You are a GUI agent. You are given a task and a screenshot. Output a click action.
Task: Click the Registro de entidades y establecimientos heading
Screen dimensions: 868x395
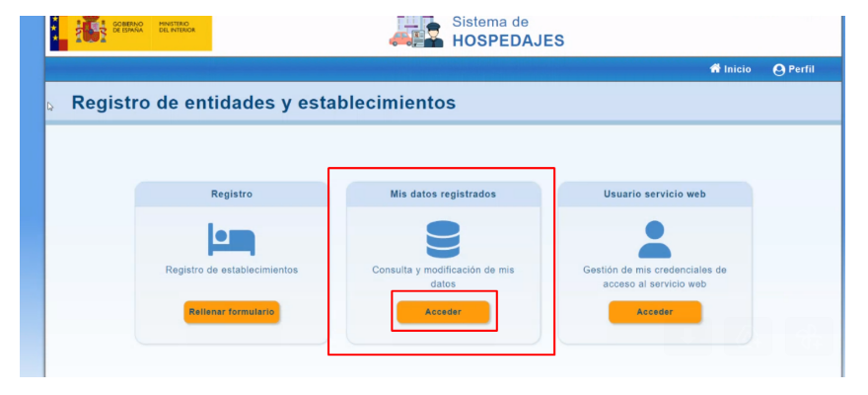(264, 103)
